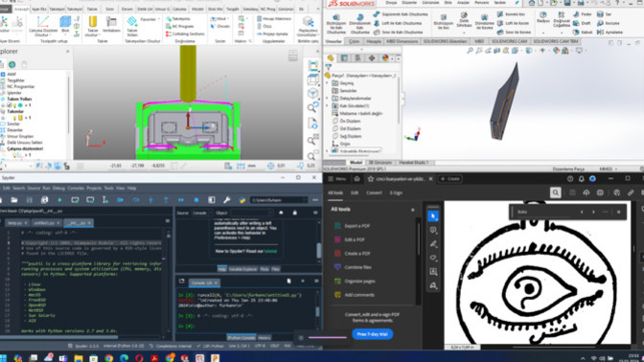The image size is (644, 362).
Task: Expand the Katı Gövdeler(1) tree node
Action: point(328,106)
